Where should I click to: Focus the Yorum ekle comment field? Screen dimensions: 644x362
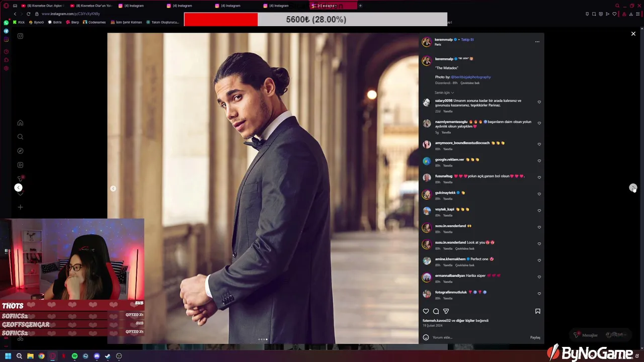478,337
